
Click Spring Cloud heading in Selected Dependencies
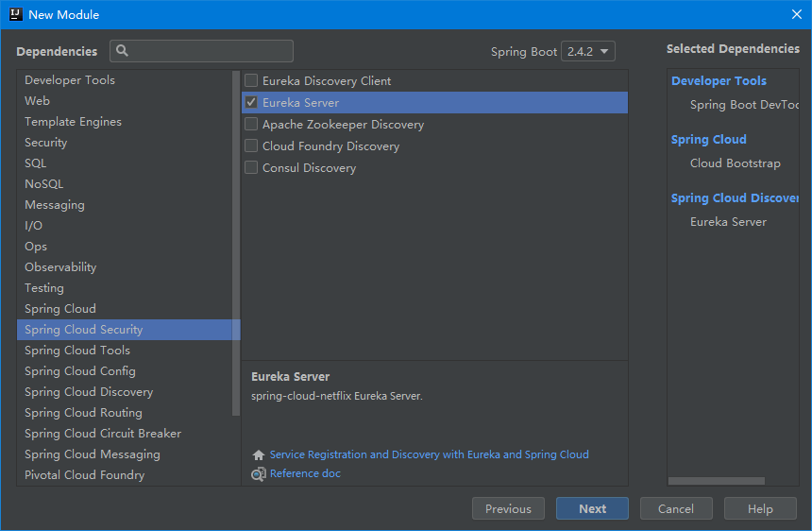[x=708, y=139]
